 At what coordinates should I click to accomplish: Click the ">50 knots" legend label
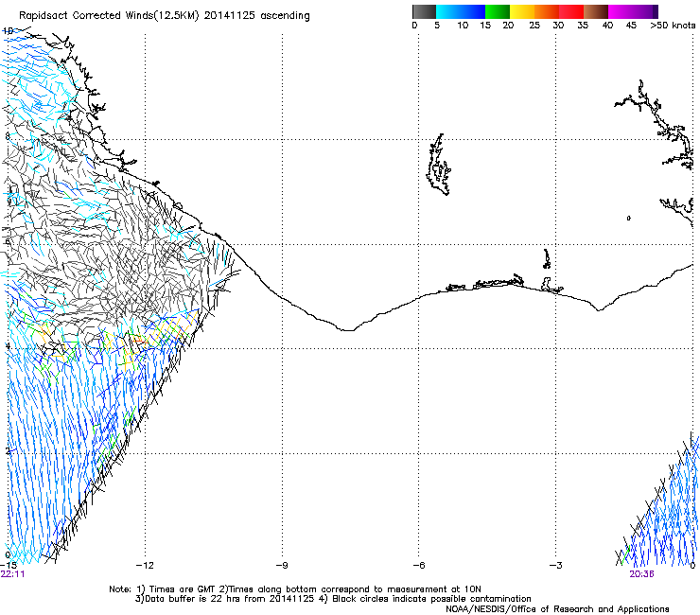click(673, 26)
